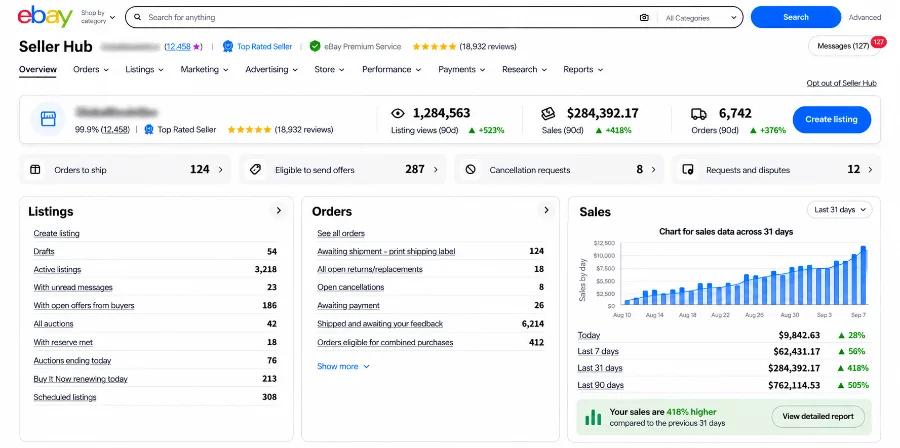Click the Last 90 days sales row label
900x448 pixels.
[600, 385]
